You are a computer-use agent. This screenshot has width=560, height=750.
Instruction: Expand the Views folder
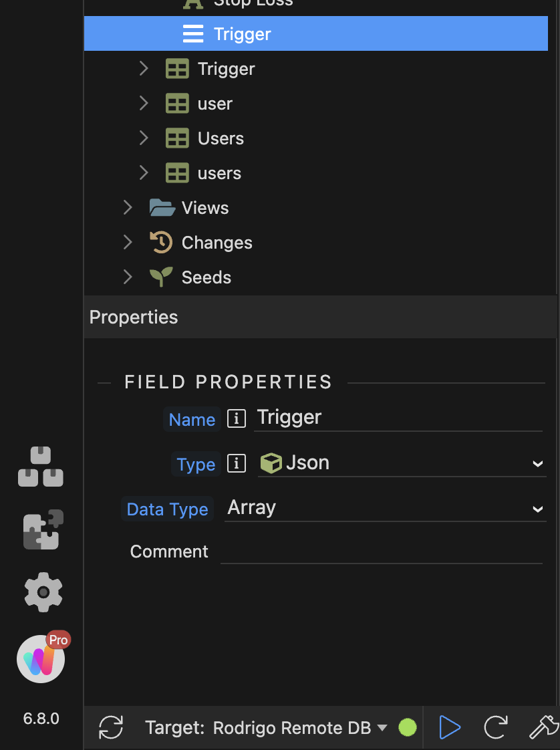point(128,208)
